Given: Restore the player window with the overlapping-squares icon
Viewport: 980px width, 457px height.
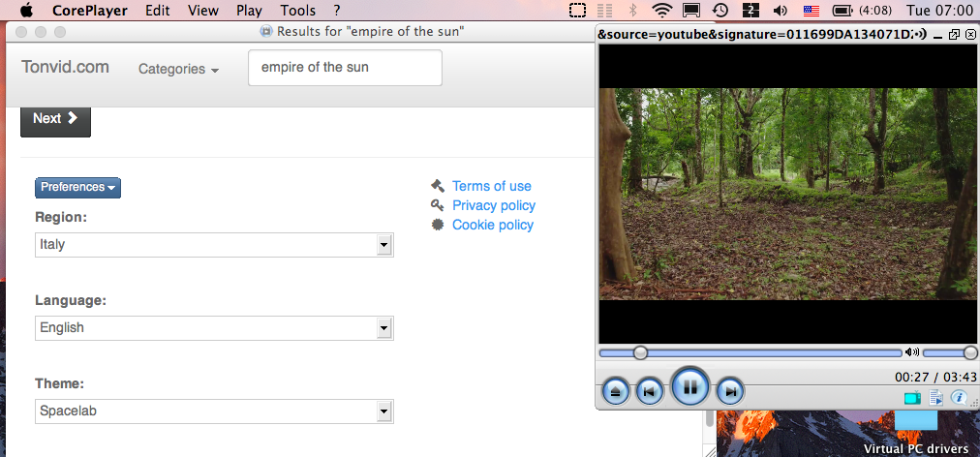Looking at the screenshot, I should pyautogui.click(x=954, y=35).
